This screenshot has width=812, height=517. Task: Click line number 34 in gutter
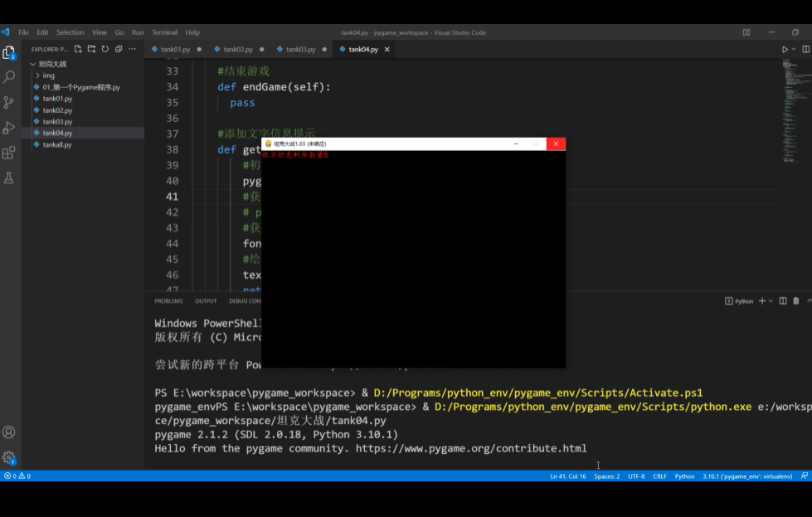tap(172, 87)
